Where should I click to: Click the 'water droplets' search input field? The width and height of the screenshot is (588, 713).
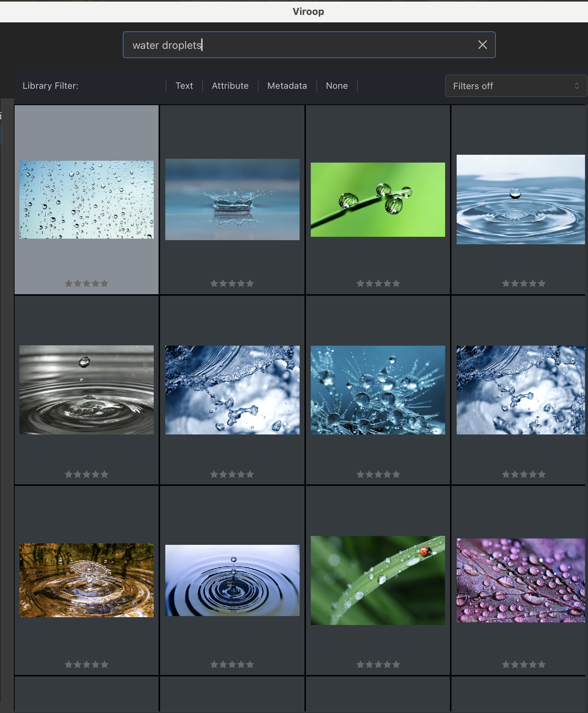pos(298,45)
